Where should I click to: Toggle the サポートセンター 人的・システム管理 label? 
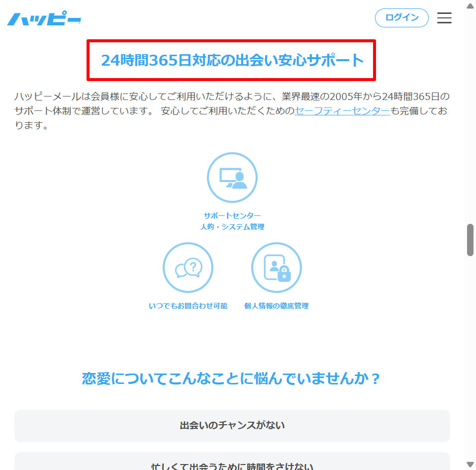tap(234, 222)
